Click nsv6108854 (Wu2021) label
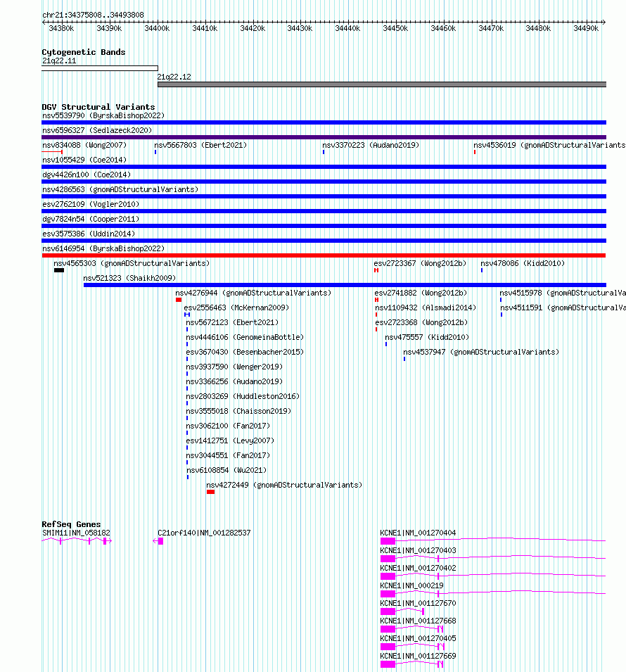Viewport: 626px width, 672px height. click(226, 471)
